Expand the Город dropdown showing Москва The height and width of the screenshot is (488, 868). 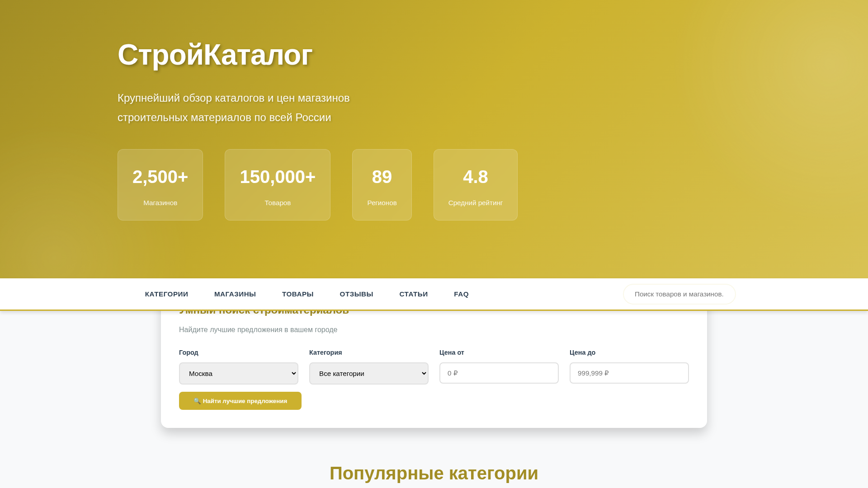pyautogui.click(x=239, y=373)
